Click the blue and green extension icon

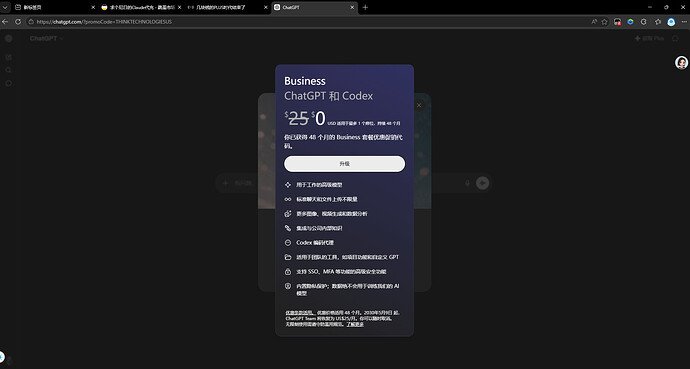(x=631, y=22)
